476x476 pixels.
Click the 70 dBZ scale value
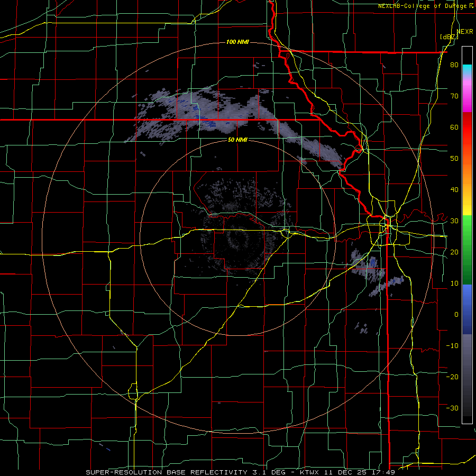click(454, 96)
